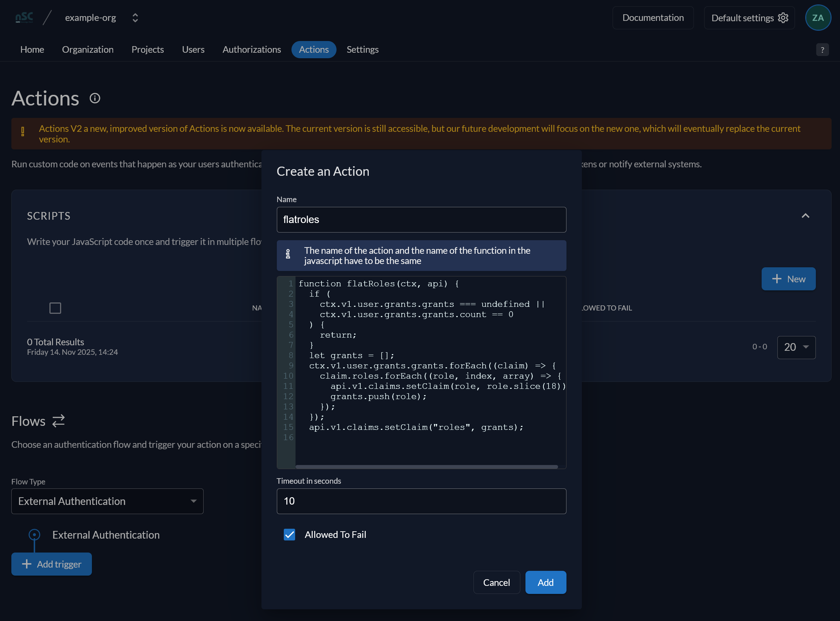
Task: Click the info icon beside Actions heading
Action: 95,98
